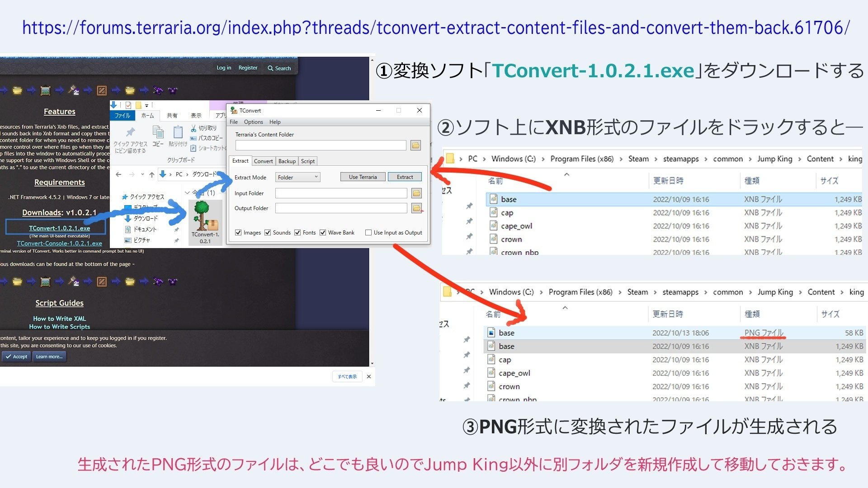Viewport: 868px width, 488px height.
Task: Toggle the Fonts checkbox
Action: [x=297, y=233]
